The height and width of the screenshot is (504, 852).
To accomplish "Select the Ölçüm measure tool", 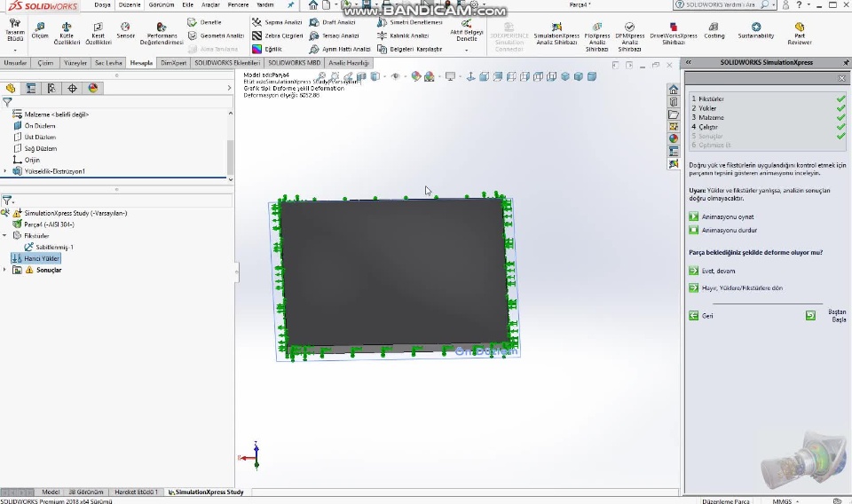I will click(40, 30).
